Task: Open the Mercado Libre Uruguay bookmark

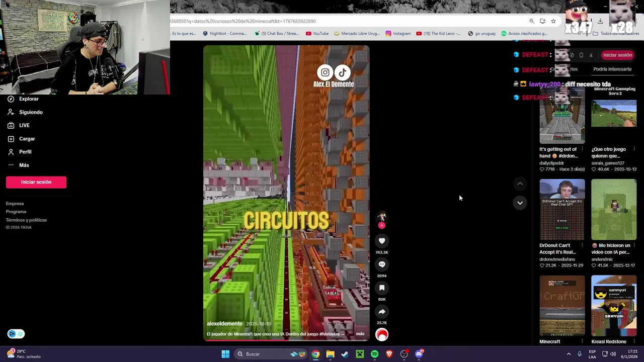Action: tap(357, 34)
